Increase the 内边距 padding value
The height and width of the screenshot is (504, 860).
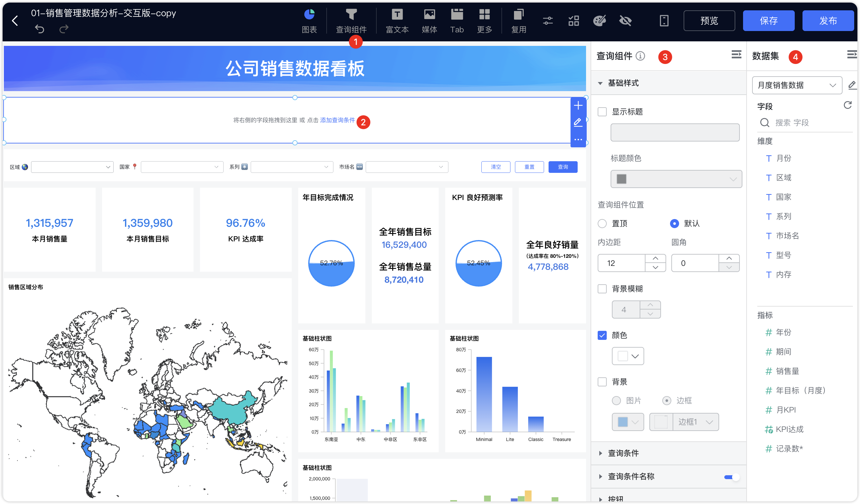[x=655, y=259]
